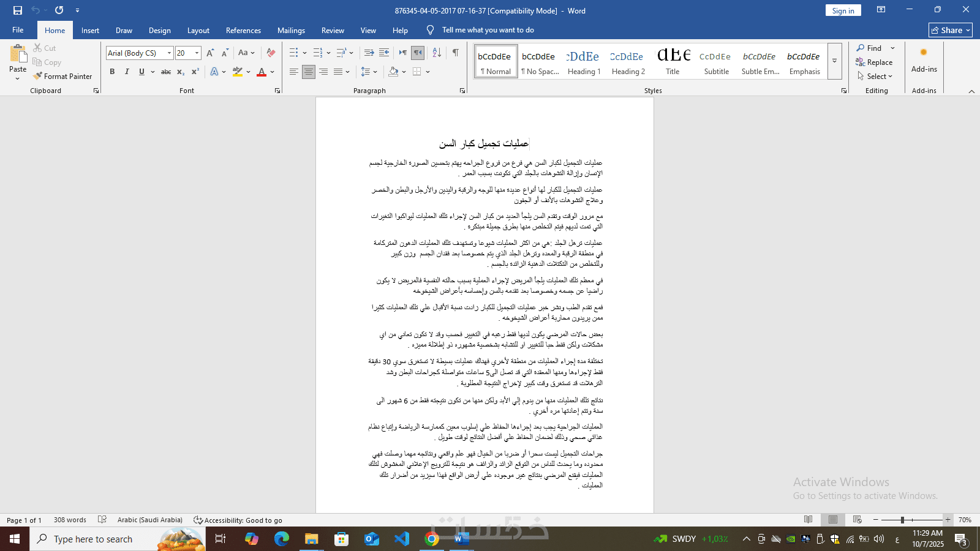Image resolution: width=980 pixels, height=551 pixels.
Task: Sort the selected text alphabetically
Action: [437, 53]
